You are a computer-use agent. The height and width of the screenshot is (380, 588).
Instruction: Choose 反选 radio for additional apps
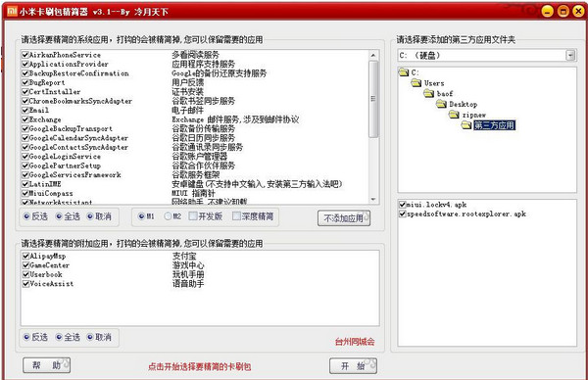click(26, 337)
